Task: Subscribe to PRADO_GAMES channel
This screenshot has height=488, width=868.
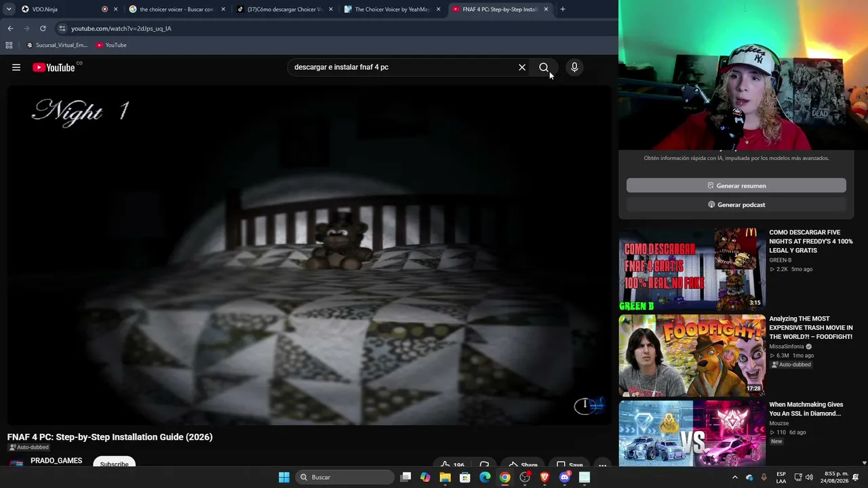Action: click(x=114, y=464)
